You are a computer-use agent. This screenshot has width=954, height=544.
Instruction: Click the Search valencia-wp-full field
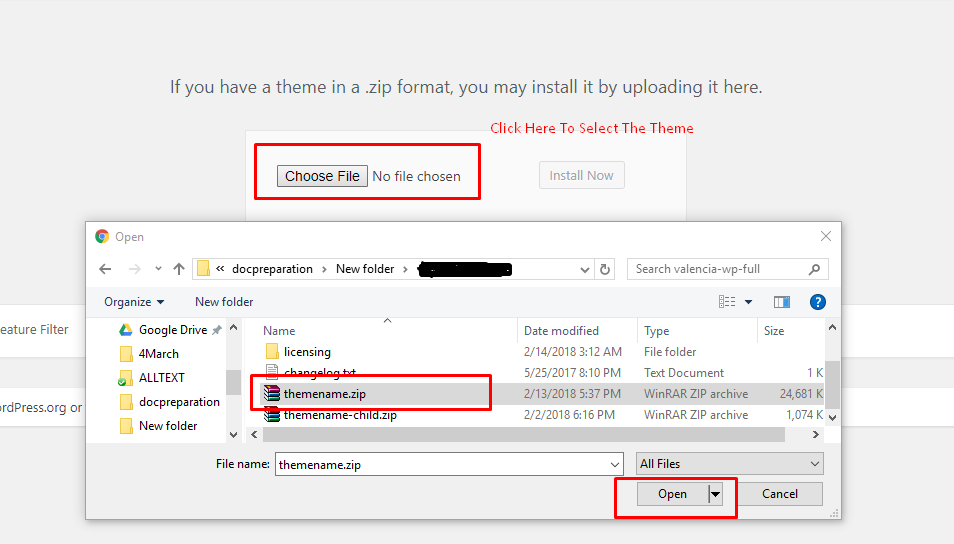(x=720, y=269)
